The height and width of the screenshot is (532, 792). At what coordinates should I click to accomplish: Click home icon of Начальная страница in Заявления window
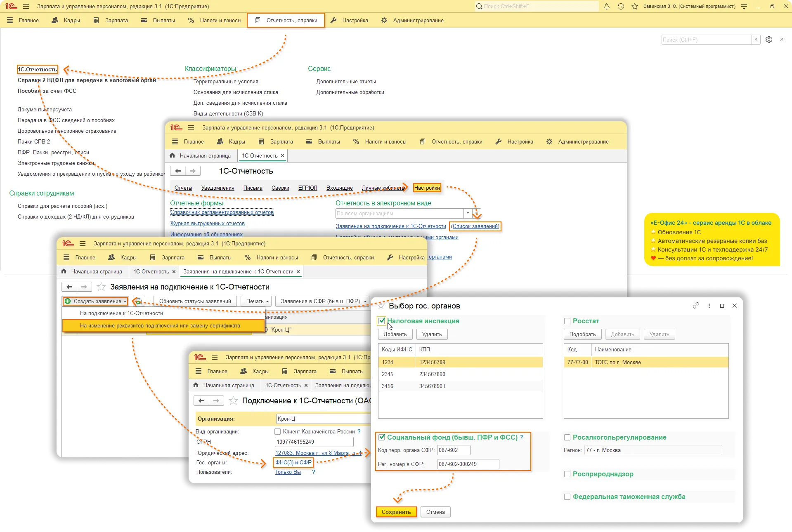point(64,271)
